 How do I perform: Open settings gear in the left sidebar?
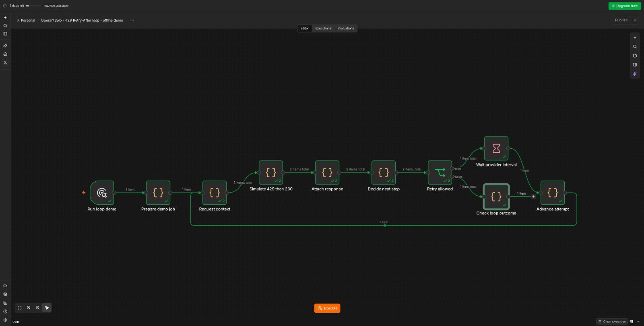(x=5, y=320)
